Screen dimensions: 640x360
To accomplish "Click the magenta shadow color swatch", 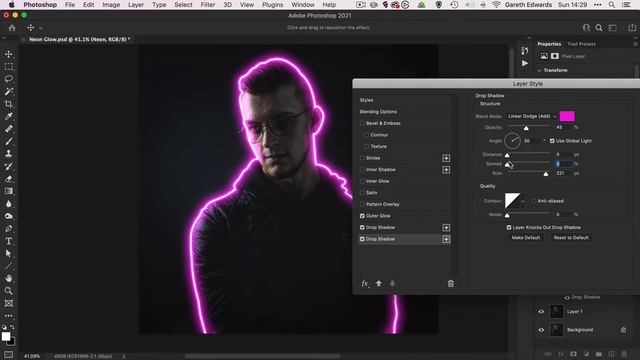I will coord(567,116).
